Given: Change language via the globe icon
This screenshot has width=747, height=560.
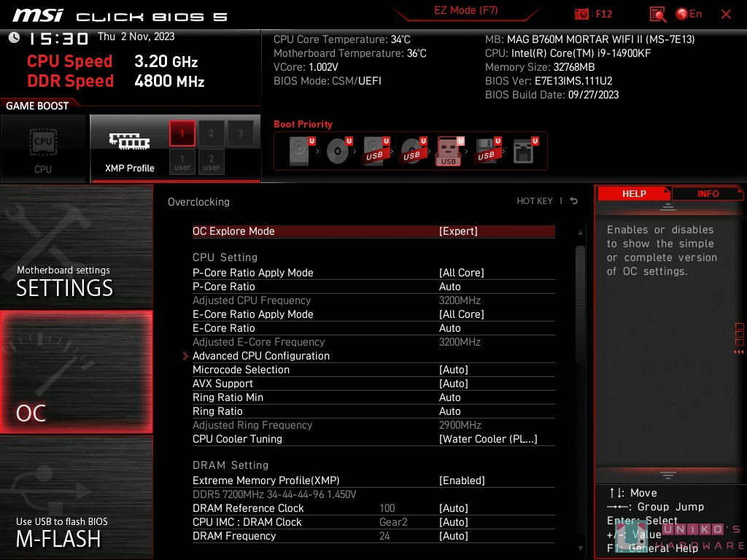Looking at the screenshot, I should (682, 15).
